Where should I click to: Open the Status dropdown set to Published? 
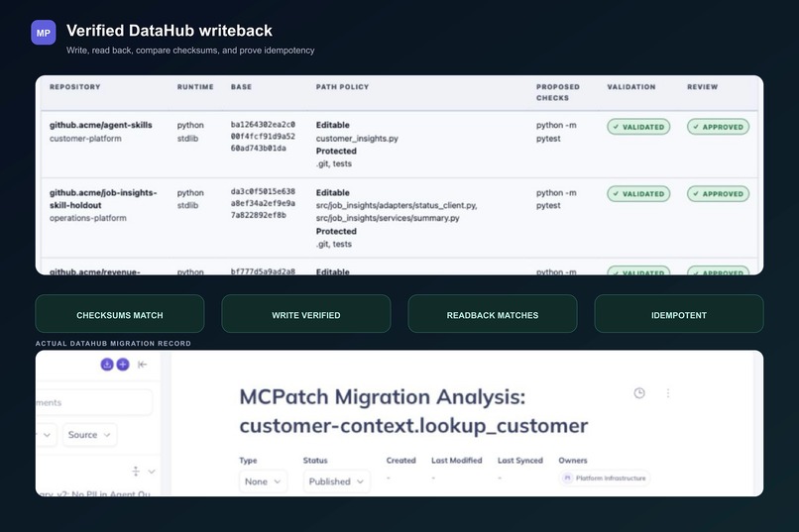click(336, 481)
